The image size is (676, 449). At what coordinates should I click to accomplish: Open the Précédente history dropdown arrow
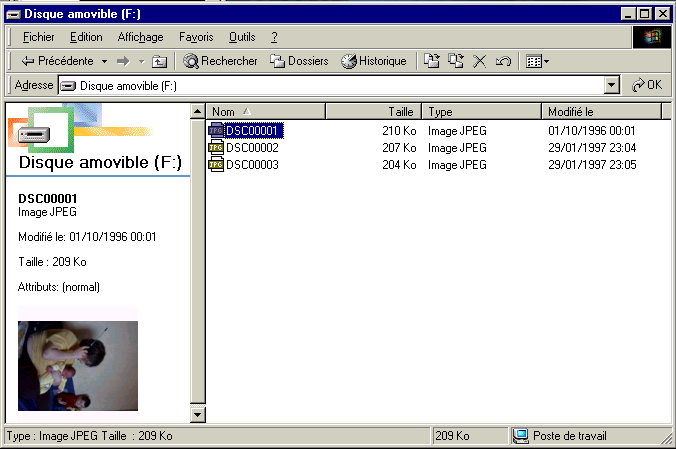point(104,62)
